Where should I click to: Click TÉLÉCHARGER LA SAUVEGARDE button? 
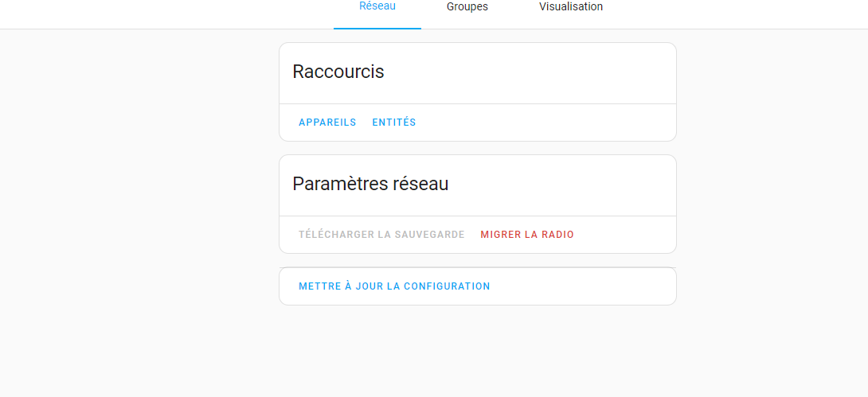click(x=382, y=235)
